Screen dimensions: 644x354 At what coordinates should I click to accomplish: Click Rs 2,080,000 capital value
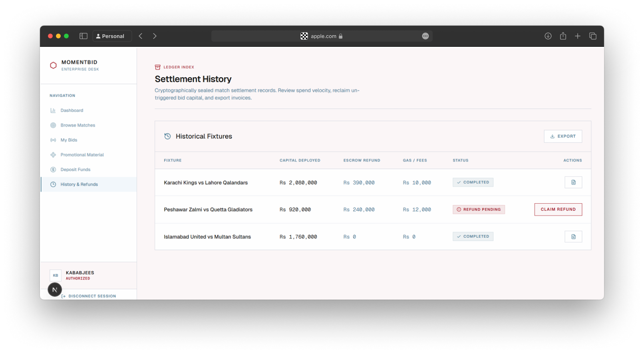click(298, 183)
